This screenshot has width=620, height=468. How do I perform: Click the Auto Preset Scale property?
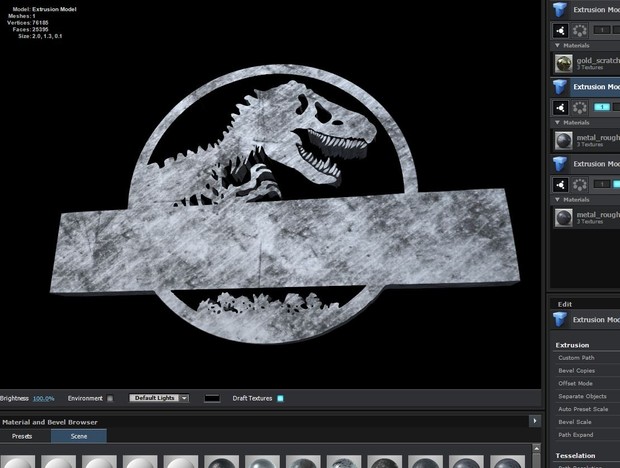pos(583,409)
